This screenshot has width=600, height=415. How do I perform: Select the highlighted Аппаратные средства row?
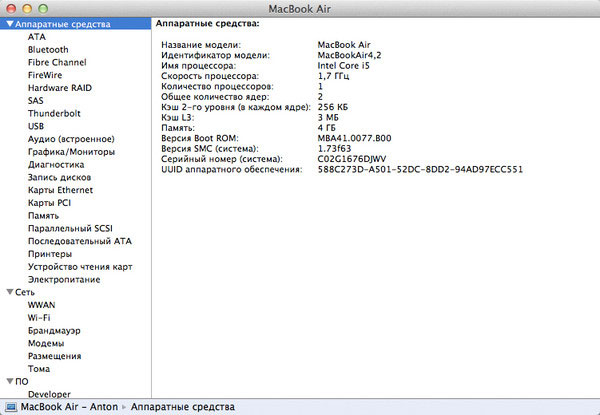coord(75,24)
